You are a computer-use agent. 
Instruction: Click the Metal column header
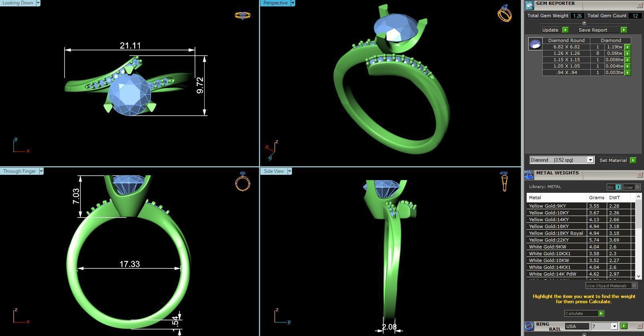pos(557,198)
